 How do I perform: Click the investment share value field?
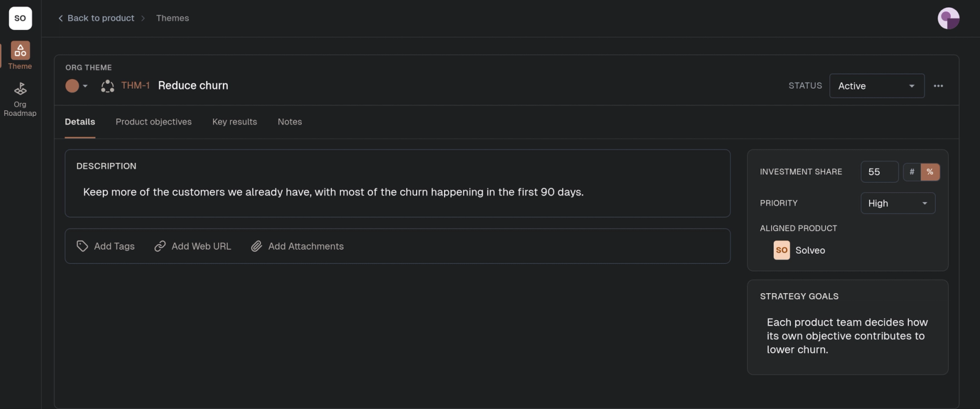coord(880,172)
